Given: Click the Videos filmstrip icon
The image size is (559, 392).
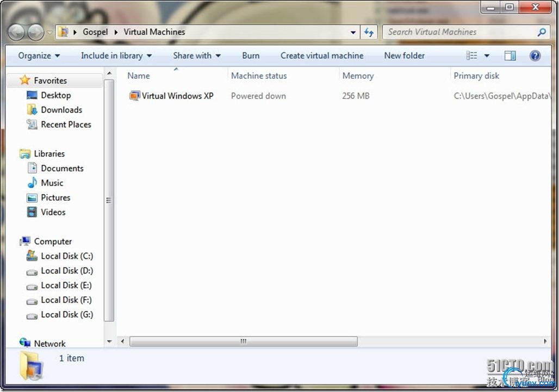Looking at the screenshot, I should point(32,212).
